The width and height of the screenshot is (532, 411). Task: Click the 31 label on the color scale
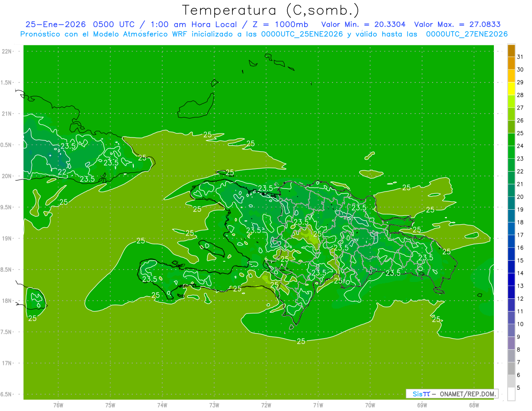click(x=520, y=57)
